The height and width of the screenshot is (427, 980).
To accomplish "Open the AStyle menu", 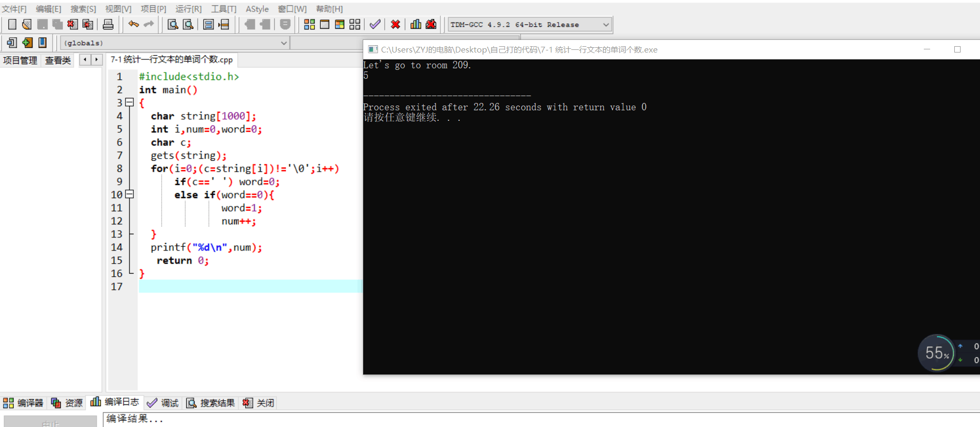I will pyautogui.click(x=257, y=9).
